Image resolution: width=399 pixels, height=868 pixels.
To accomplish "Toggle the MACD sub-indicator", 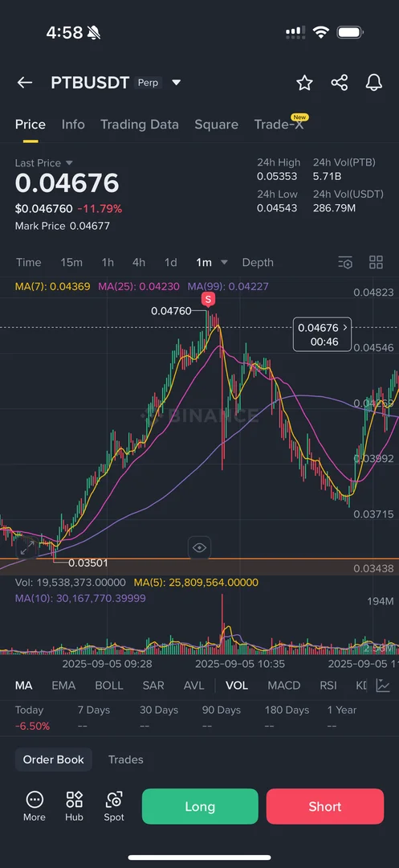I will [x=284, y=686].
